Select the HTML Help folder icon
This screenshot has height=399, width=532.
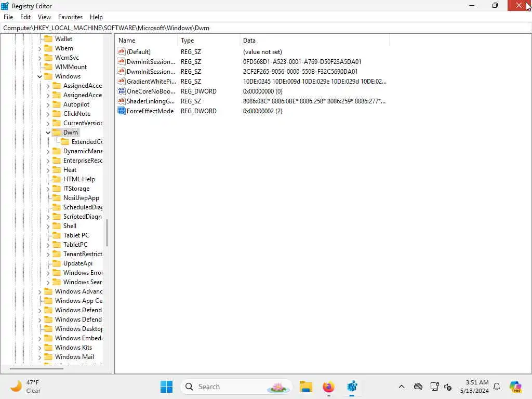57,179
